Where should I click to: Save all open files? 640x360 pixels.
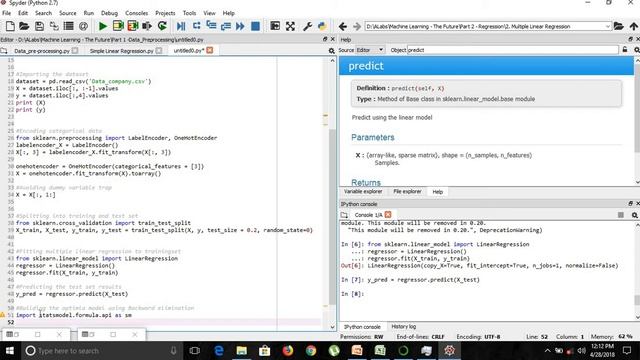(54, 26)
